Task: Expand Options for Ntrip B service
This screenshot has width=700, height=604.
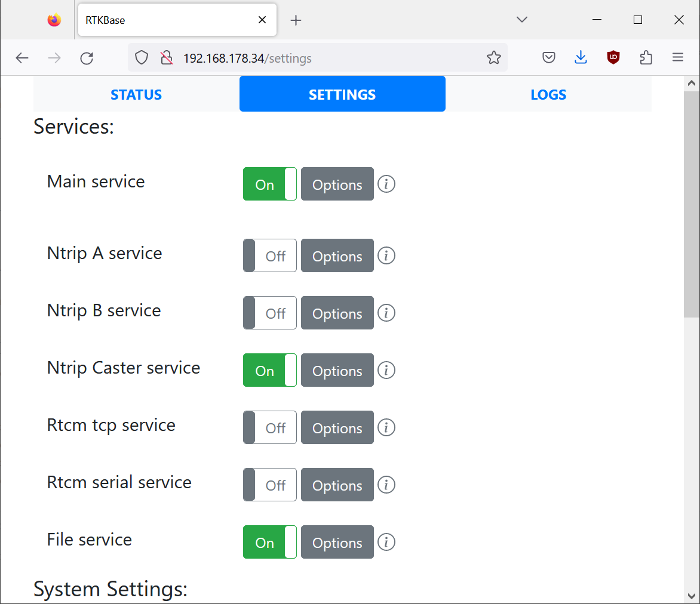Action: click(337, 313)
